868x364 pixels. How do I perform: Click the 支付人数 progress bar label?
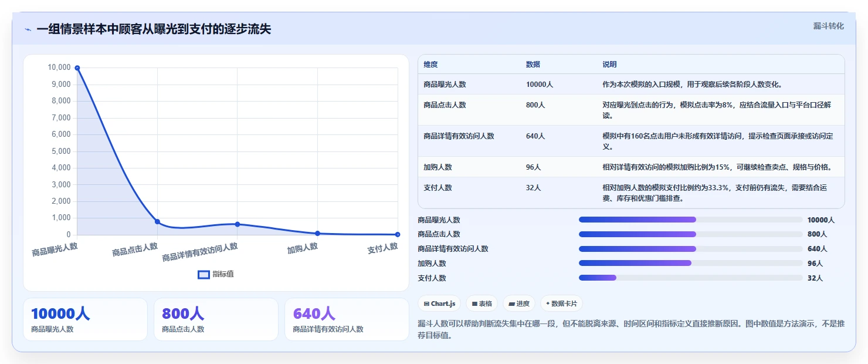(x=432, y=278)
